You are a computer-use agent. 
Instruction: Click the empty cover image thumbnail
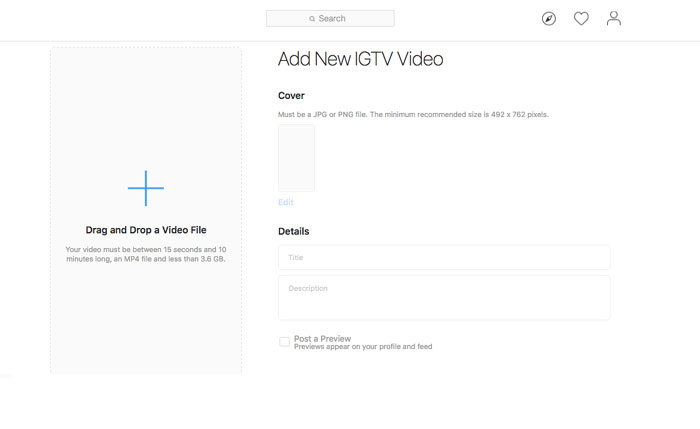(x=296, y=158)
